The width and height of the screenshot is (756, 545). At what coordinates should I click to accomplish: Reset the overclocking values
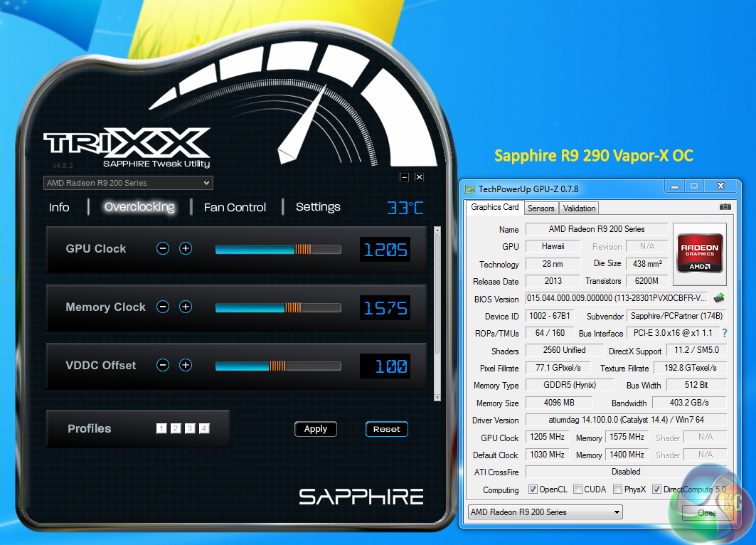[x=387, y=429]
